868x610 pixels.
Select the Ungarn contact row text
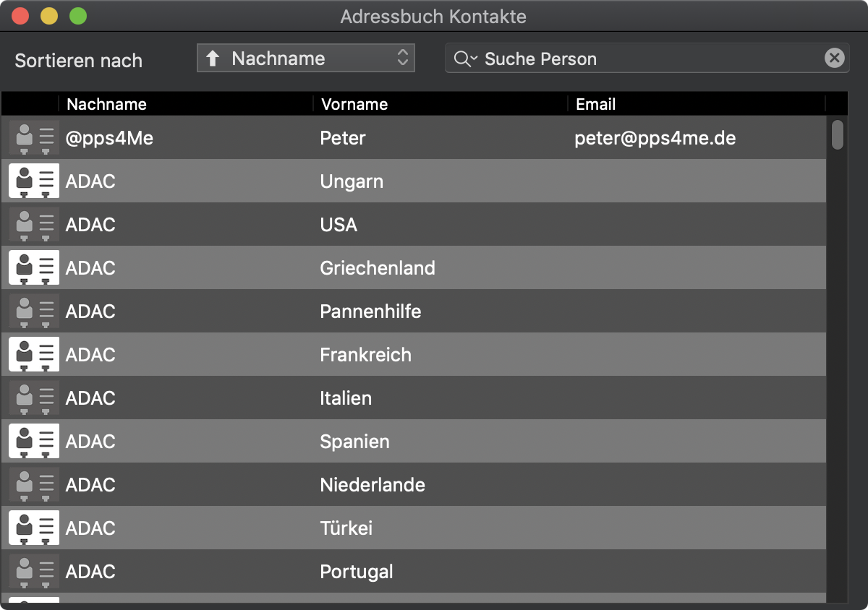352,181
